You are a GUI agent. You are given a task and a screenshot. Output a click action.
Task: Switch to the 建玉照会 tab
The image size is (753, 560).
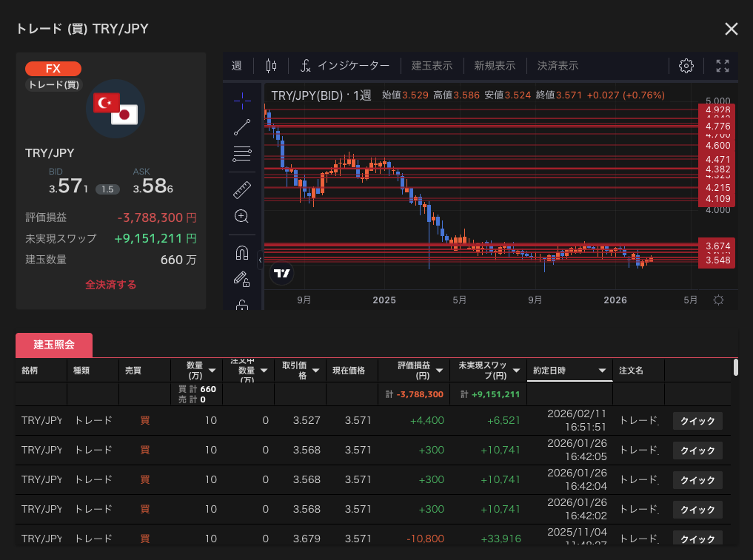click(x=54, y=345)
